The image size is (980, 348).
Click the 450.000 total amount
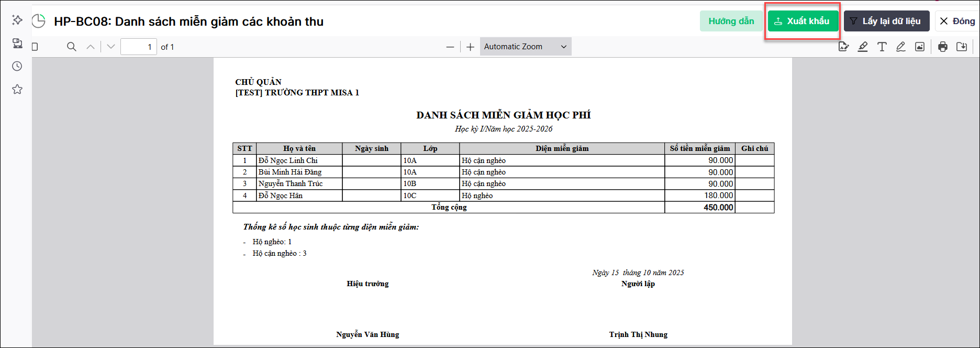tap(718, 208)
